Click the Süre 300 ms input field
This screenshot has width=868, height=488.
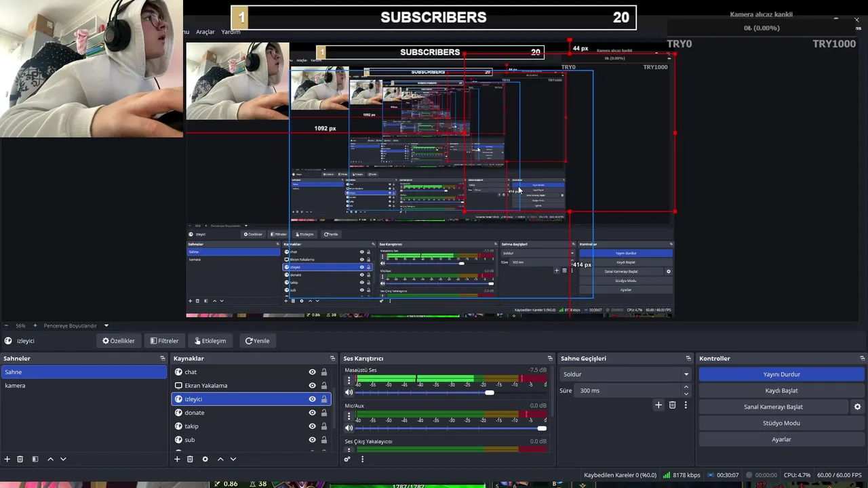click(628, 390)
